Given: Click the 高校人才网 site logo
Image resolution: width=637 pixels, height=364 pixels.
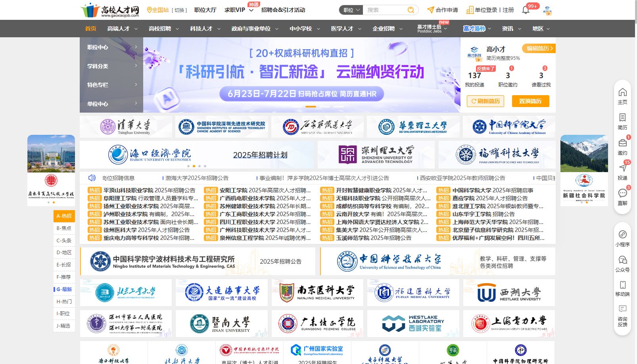Looking at the screenshot, I should coord(110,10).
